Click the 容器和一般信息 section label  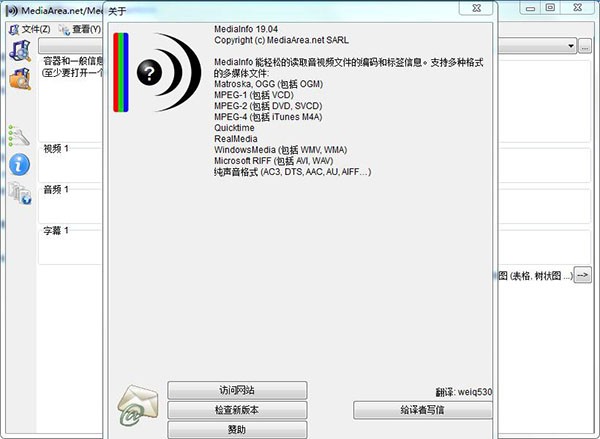pos(73,61)
